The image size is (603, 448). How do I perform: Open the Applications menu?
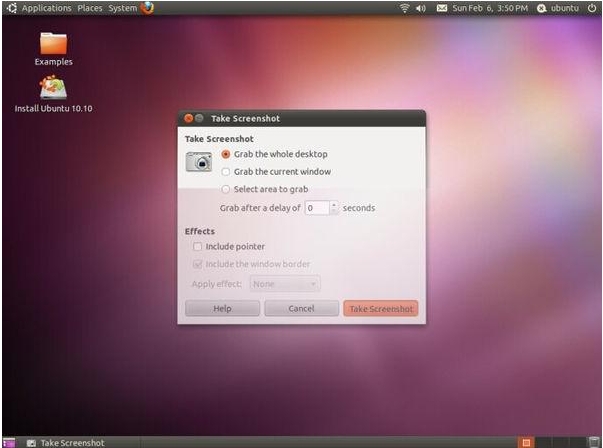[46, 8]
